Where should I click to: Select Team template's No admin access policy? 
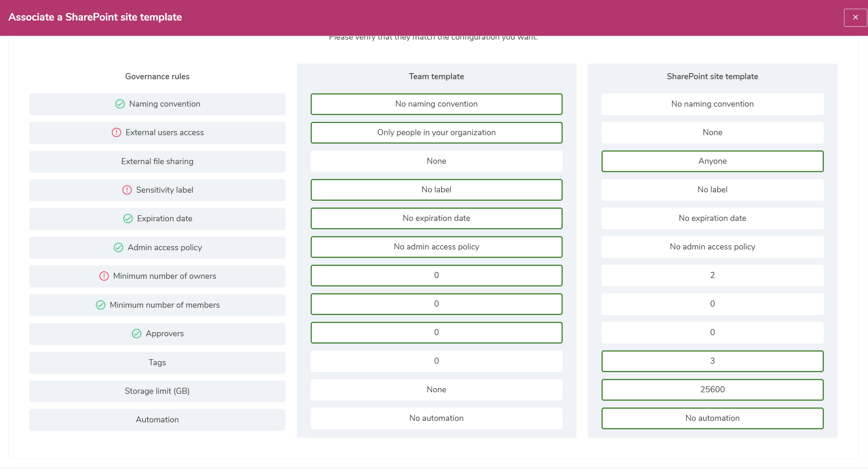click(x=436, y=247)
